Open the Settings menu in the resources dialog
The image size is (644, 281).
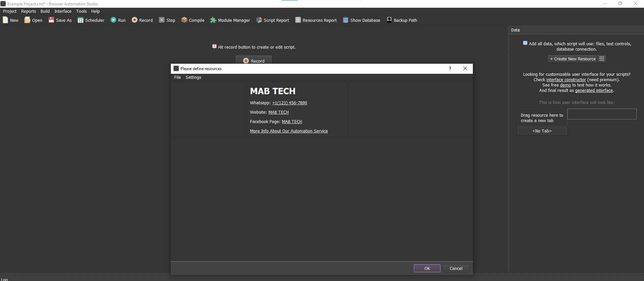point(193,77)
